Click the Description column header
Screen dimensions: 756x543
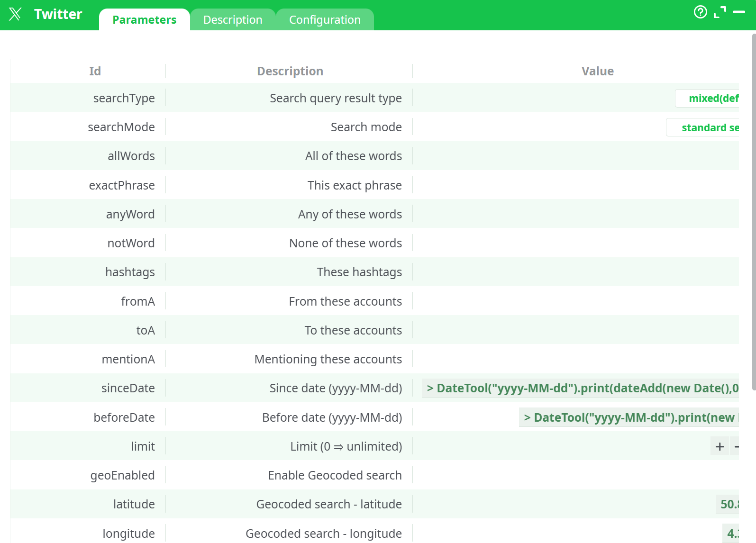pyautogui.click(x=290, y=71)
